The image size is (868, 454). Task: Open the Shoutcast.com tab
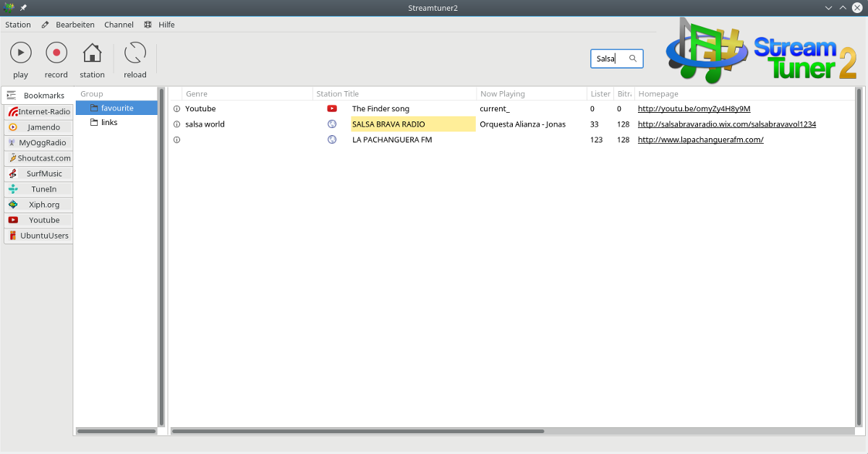click(x=39, y=158)
